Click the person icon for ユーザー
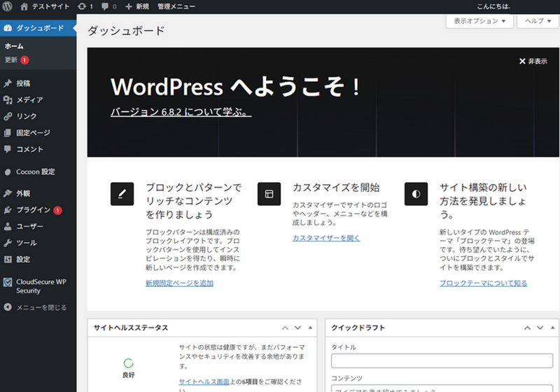The image size is (560, 392). [8, 226]
